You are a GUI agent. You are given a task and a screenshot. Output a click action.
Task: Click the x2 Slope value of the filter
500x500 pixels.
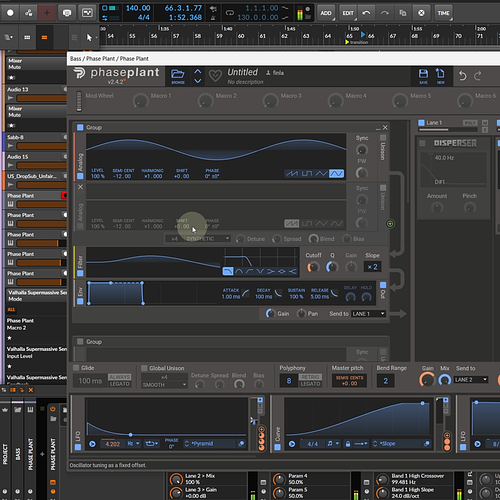[x=372, y=267]
